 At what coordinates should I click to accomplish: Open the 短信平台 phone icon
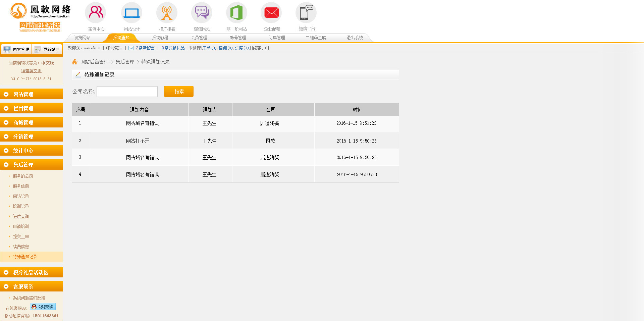point(306,13)
